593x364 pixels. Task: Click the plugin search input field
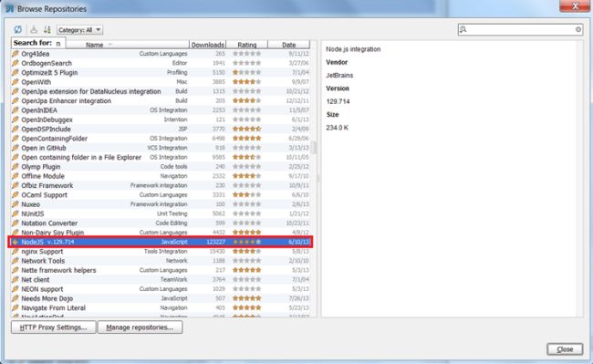(520, 29)
